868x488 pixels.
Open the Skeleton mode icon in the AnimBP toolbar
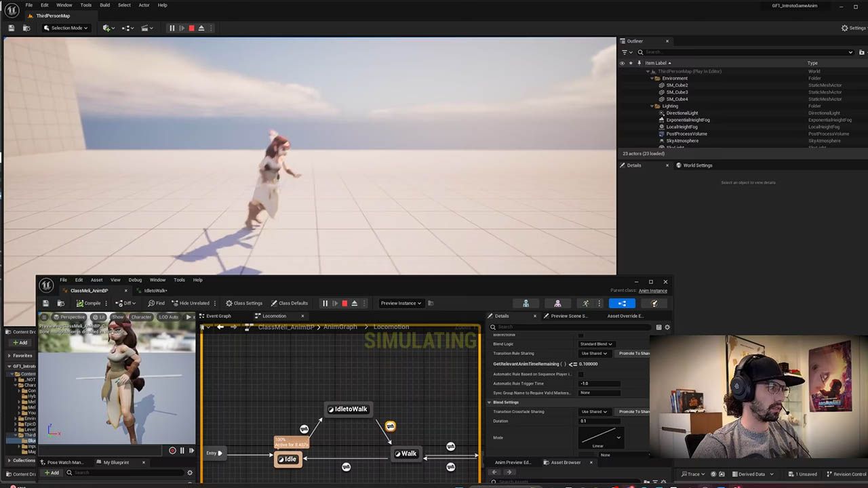(526, 303)
